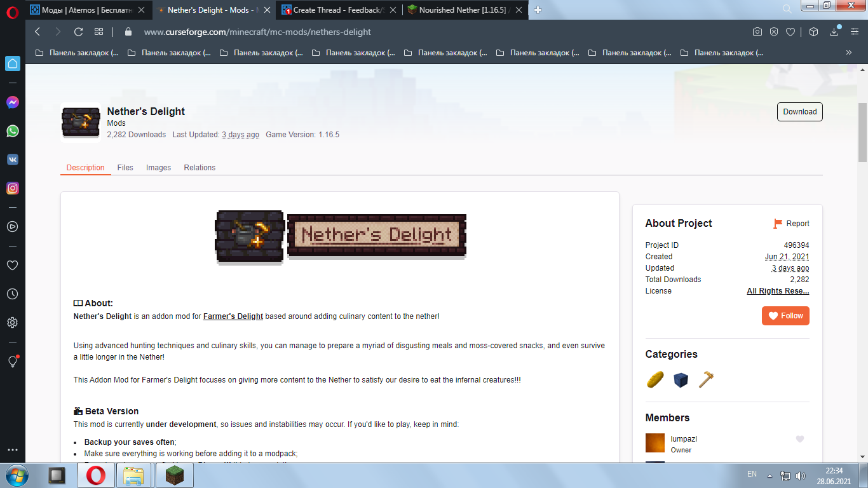Viewport: 868px width, 488px height.
Task: Open Messenger from the Opera sidebar
Action: pyautogui.click(x=12, y=102)
